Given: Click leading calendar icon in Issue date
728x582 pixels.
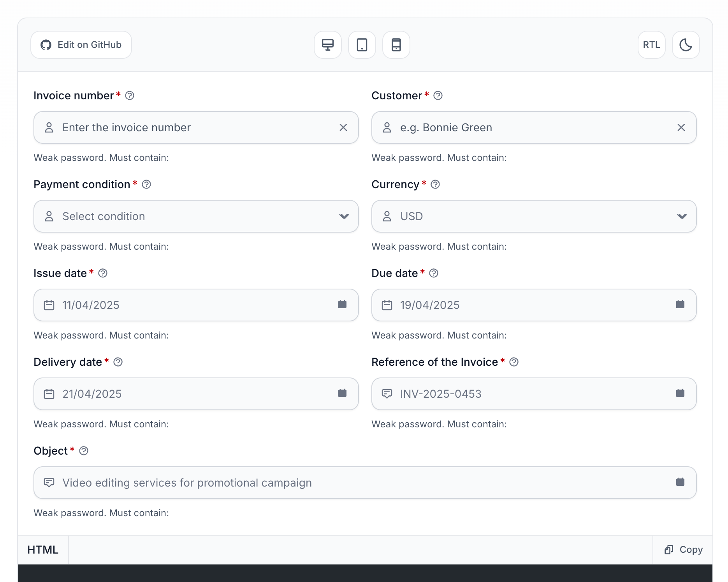Looking at the screenshot, I should [x=49, y=305].
